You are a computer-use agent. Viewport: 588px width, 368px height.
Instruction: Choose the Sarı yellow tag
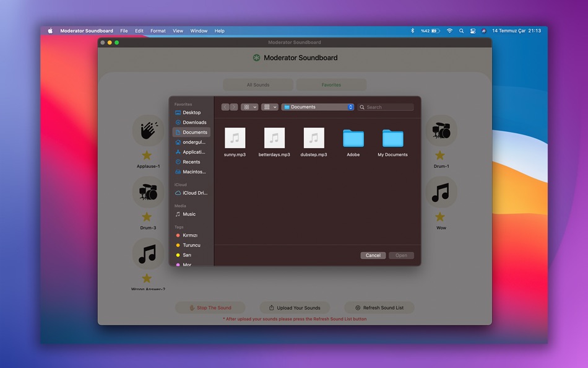(191, 255)
